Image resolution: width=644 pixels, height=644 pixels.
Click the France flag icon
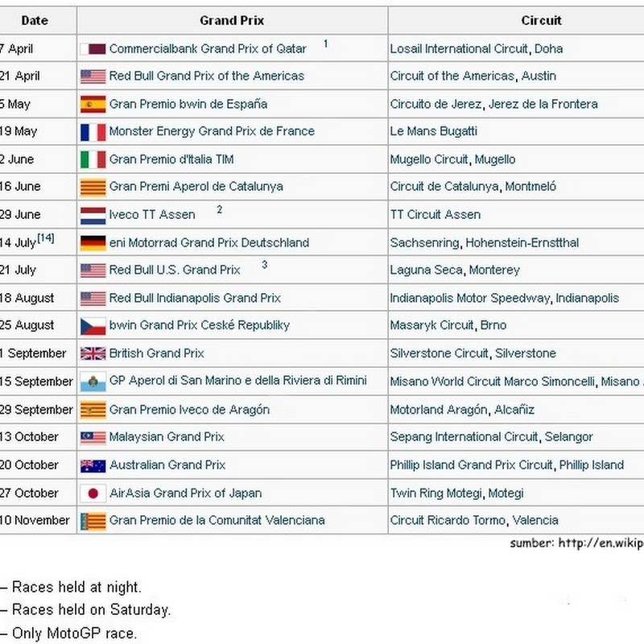(x=93, y=131)
